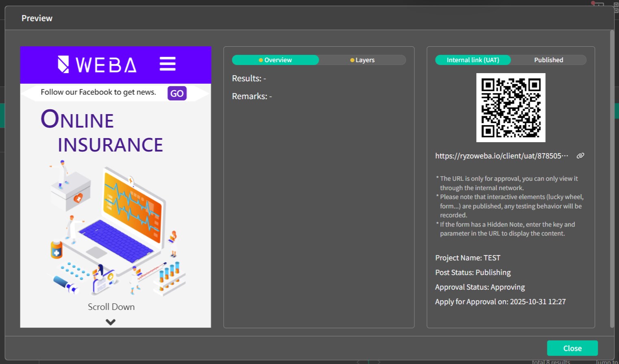Open the hamburger menu in the WEBA preview
619x364 pixels.
pos(168,64)
